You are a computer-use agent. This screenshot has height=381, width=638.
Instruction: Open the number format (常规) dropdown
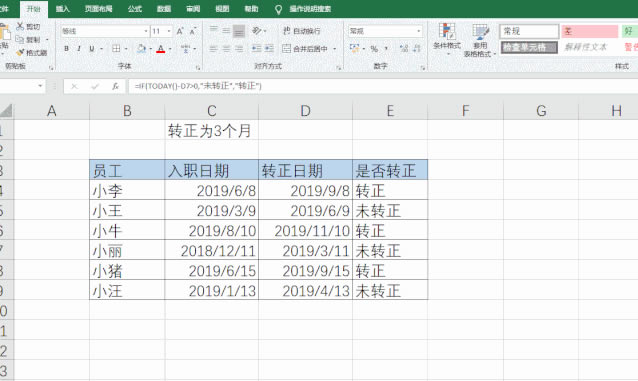point(419,31)
